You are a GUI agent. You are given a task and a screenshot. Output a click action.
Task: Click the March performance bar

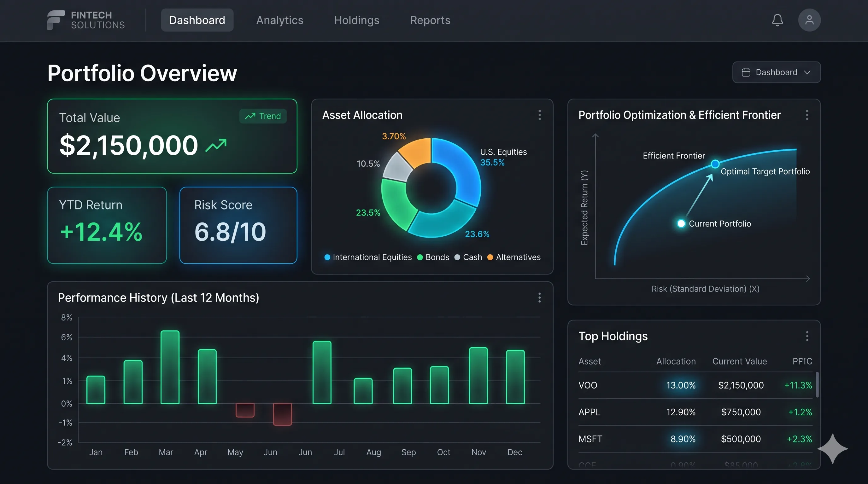click(170, 367)
